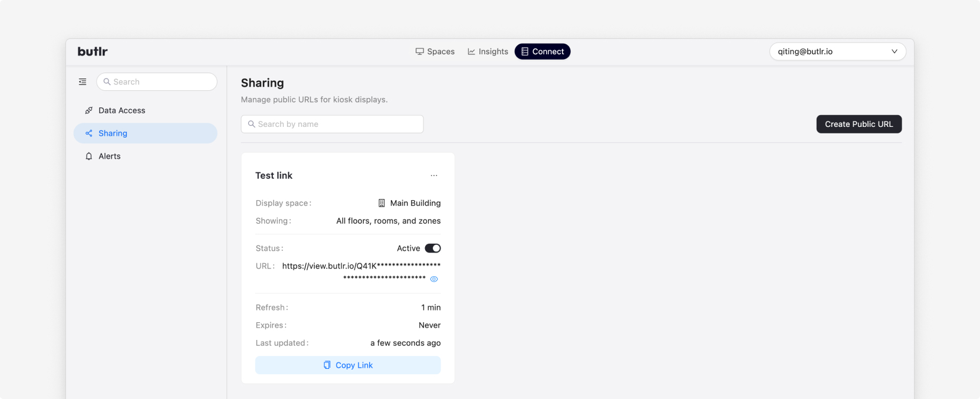Focus the sidebar Search field
The image size is (980, 399).
tap(157, 82)
